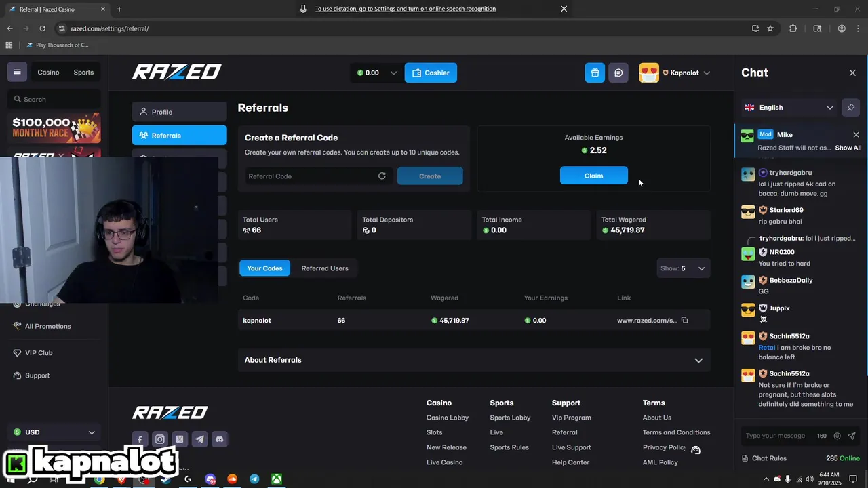Image resolution: width=868 pixels, height=488 pixels.
Task: Open the Cashier
Action: click(431, 73)
